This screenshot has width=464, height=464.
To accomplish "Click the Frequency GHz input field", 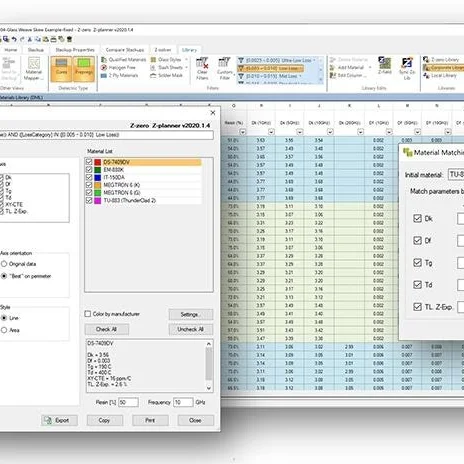I will pos(183,402).
